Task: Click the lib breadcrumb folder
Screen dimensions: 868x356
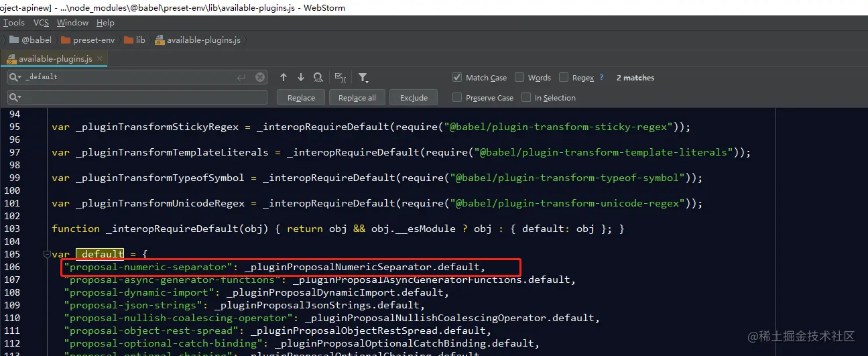Action: click(134, 40)
